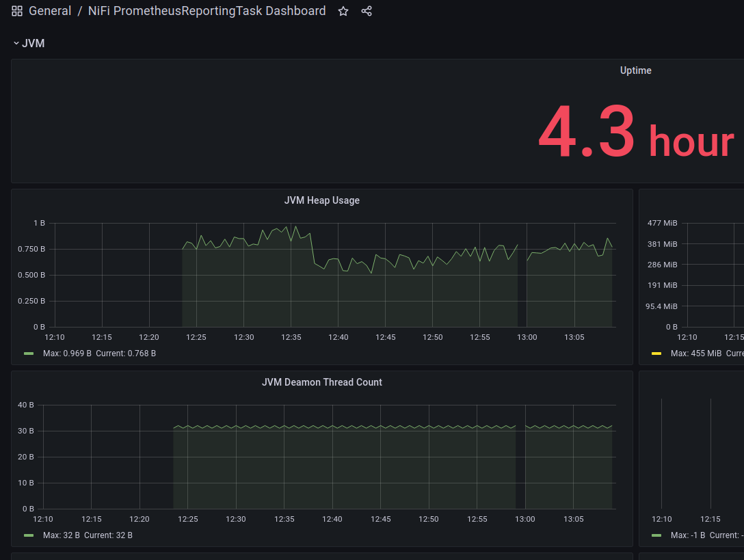This screenshot has width=744, height=560.
Task: Open the NiFi PrometheusReportingTask Dashboard title
Action: (207, 11)
